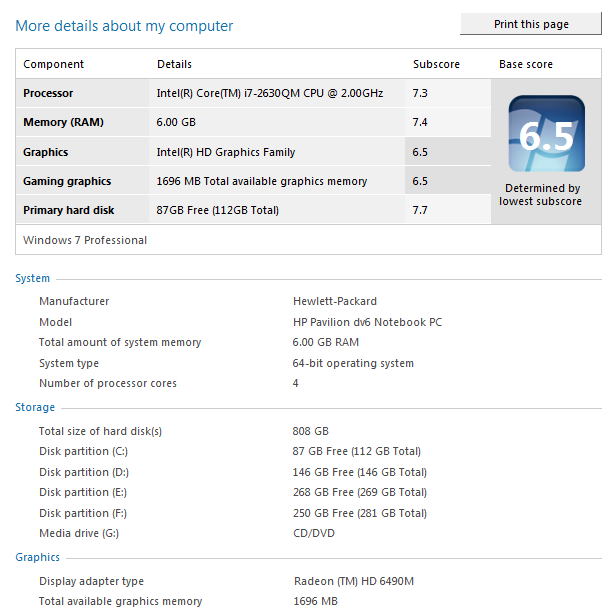Click the Base score column header
Image resolution: width=604 pixels, height=614 pixels.
click(x=526, y=64)
